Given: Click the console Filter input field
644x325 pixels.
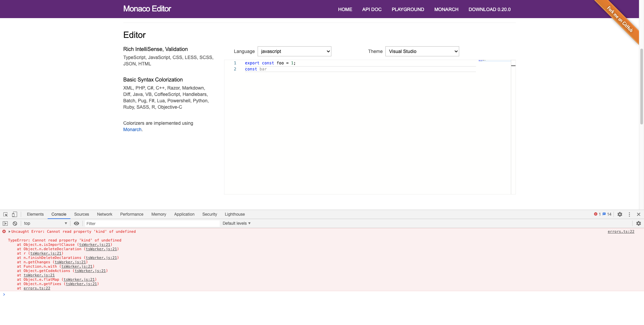Looking at the screenshot, I should tap(152, 223).
